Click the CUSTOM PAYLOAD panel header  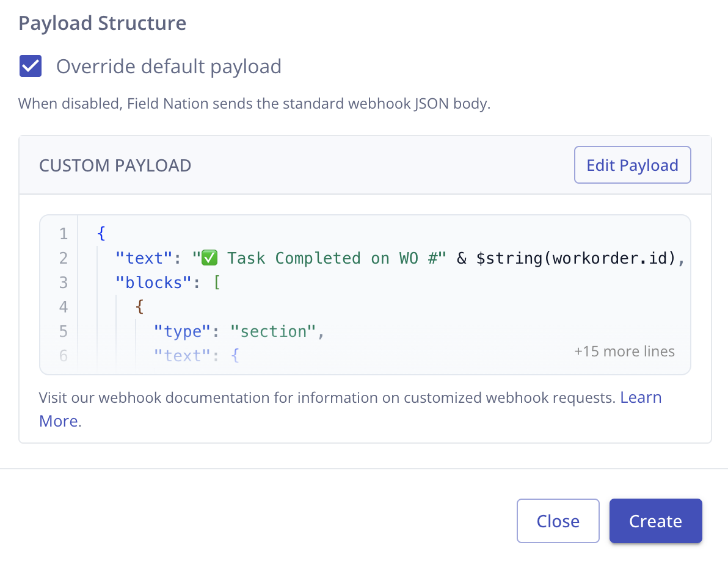[x=115, y=165]
